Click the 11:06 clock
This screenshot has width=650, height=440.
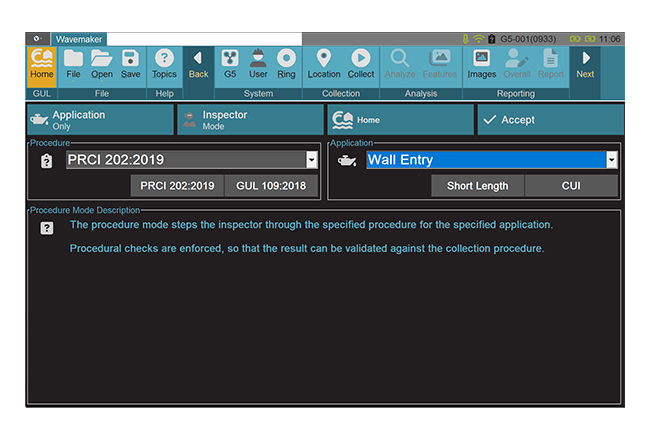(609, 39)
